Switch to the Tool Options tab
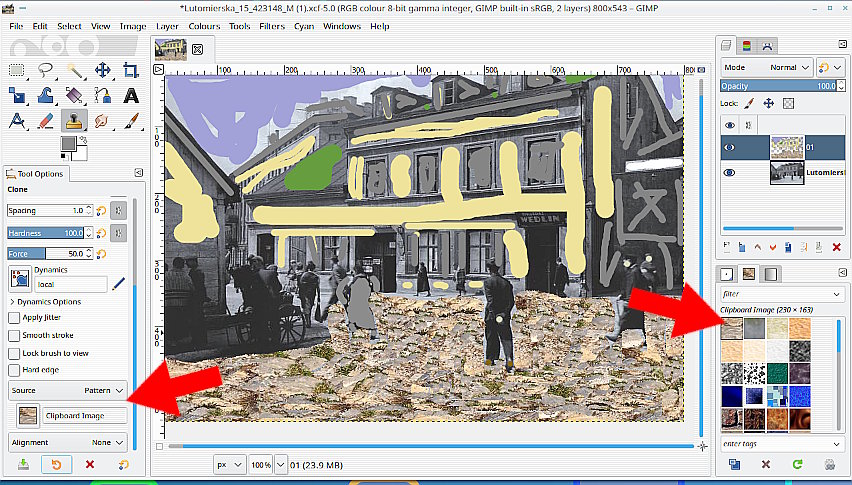Viewport: 852px width, 485px height. click(x=35, y=174)
